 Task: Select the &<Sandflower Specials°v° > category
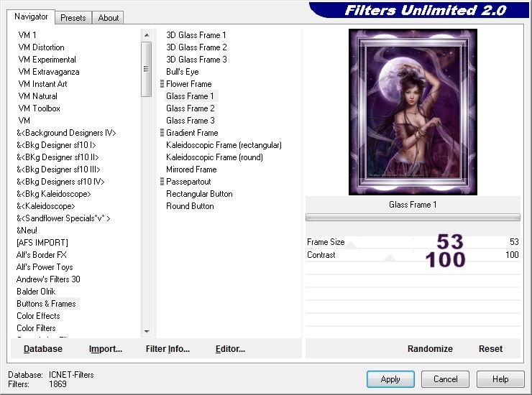tap(63, 218)
